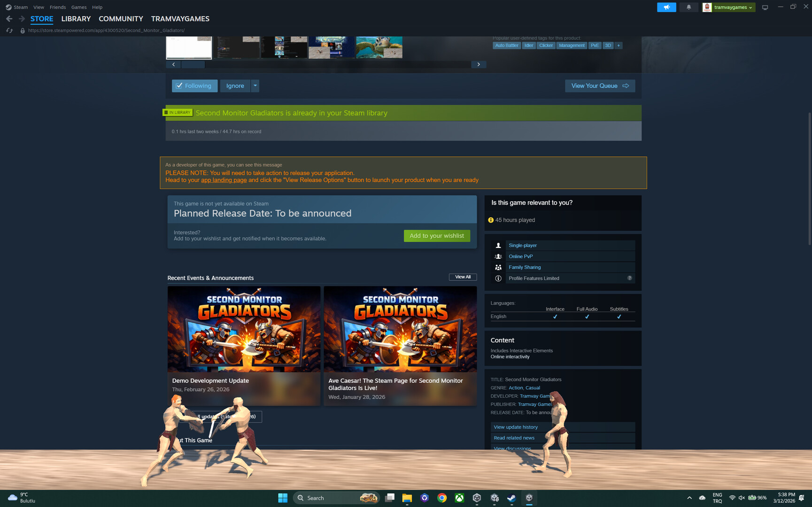Show hidden icons in the system tray
The image size is (812, 507).
point(689,498)
